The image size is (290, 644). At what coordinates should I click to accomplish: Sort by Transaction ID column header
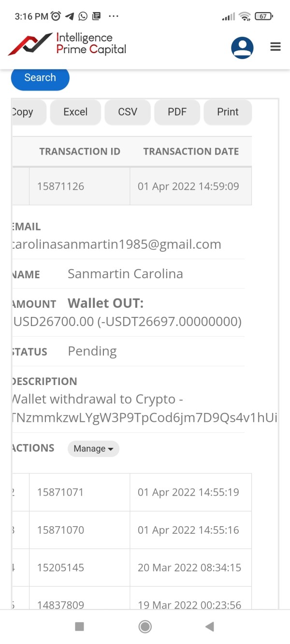(80, 152)
